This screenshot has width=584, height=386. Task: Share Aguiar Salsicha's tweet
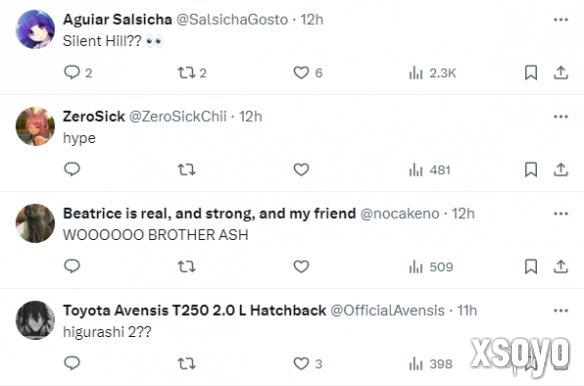coord(561,73)
